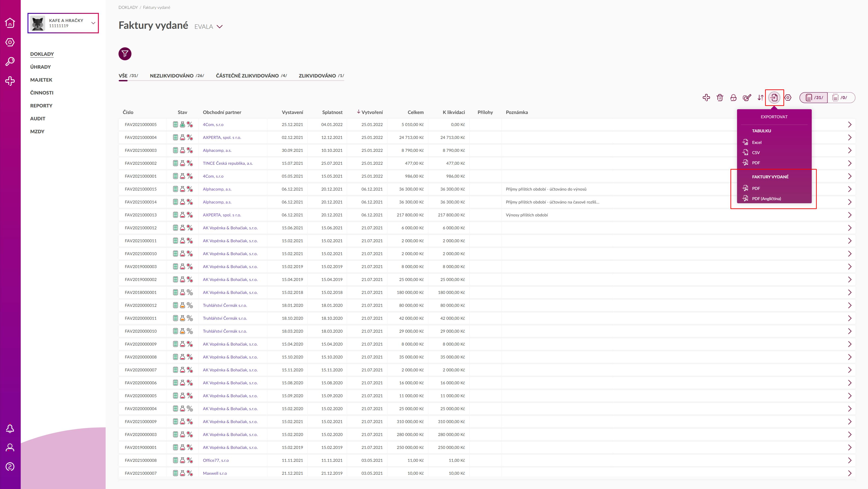The width and height of the screenshot is (868, 489).
Task: Open ČINNOSTI in sidebar menu
Action: (x=42, y=93)
